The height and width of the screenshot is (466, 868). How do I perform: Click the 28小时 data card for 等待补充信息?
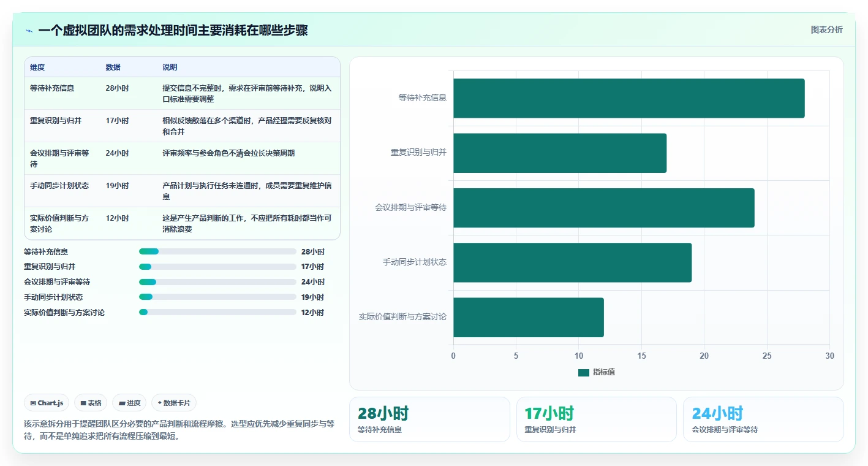pos(429,419)
